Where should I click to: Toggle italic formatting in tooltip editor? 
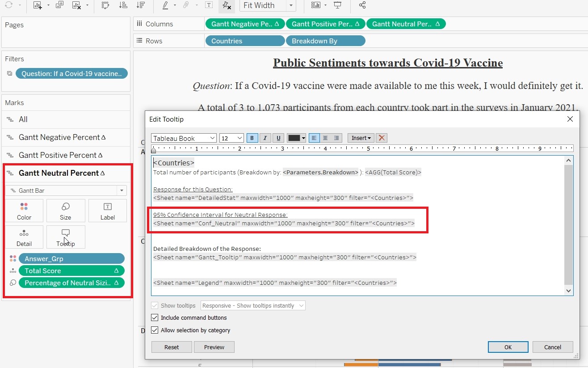tap(265, 138)
